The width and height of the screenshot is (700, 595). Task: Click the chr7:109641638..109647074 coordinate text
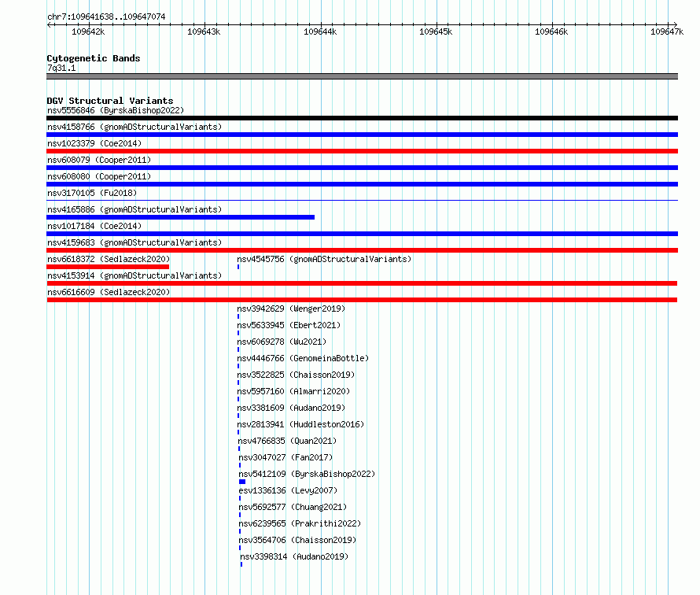pos(106,17)
